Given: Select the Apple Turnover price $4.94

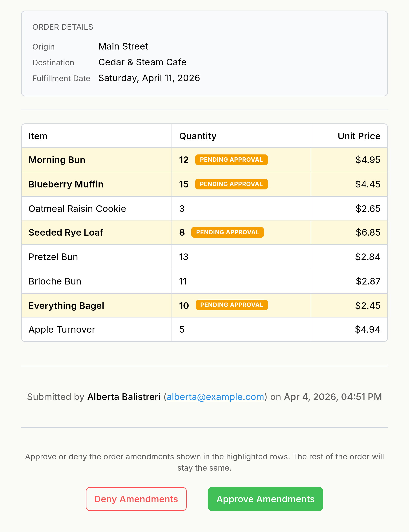Looking at the screenshot, I should (x=367, y=330).
